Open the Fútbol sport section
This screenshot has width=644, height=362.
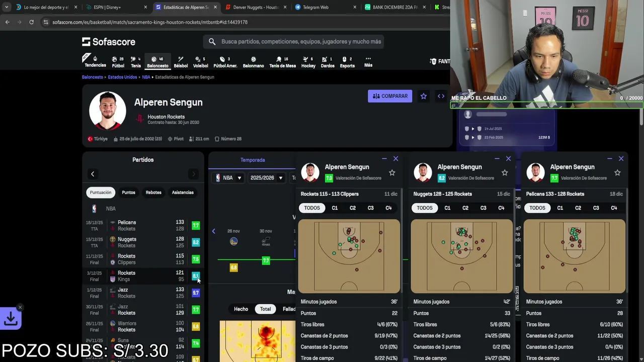118,62
